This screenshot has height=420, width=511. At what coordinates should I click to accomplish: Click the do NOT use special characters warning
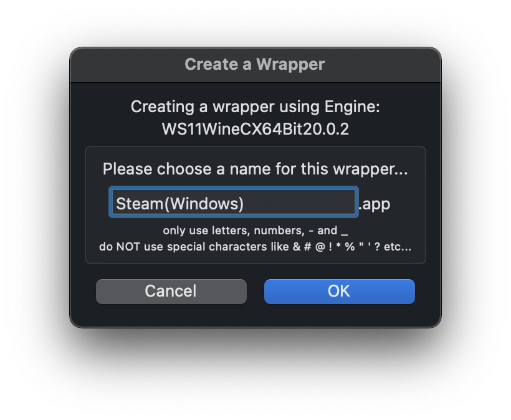255,247
